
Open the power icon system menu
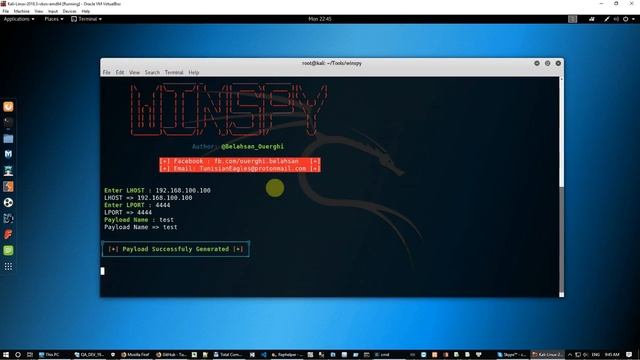click(x=625, y=19)
